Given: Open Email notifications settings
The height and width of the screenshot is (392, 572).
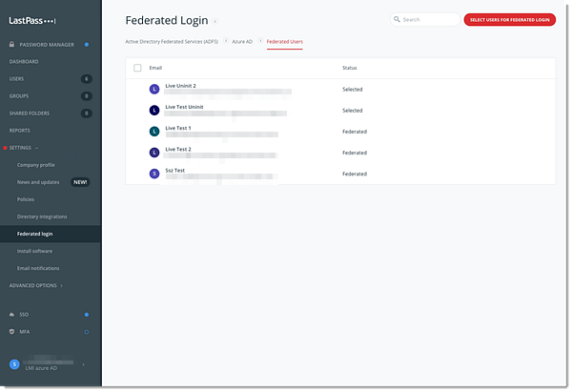Looking at the screenshot, I should pyautogui.click(x=38, y=268).
